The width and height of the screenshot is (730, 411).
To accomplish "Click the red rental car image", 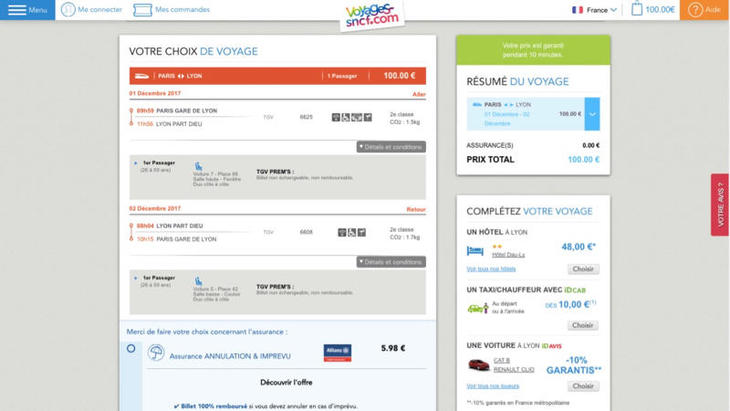I will [x=478, y=365].
